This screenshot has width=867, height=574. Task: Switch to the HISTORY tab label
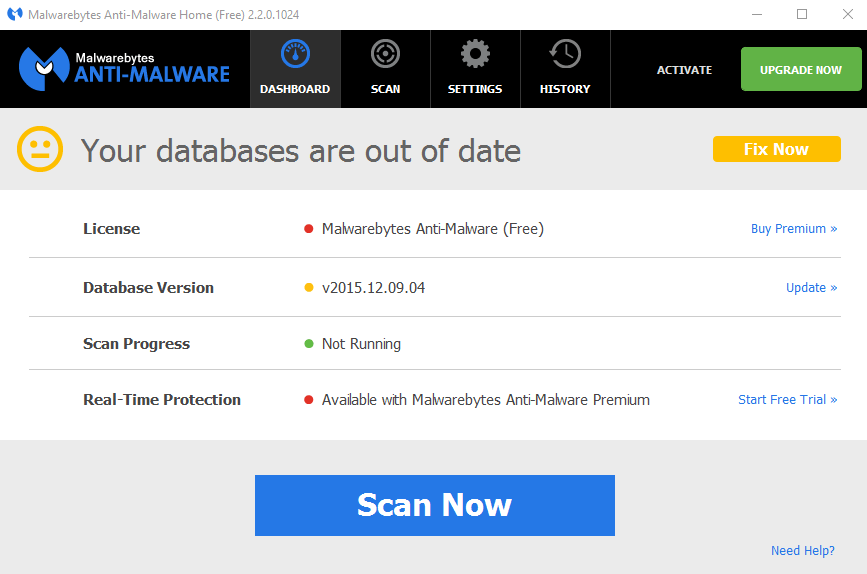(x=565, y=89)
